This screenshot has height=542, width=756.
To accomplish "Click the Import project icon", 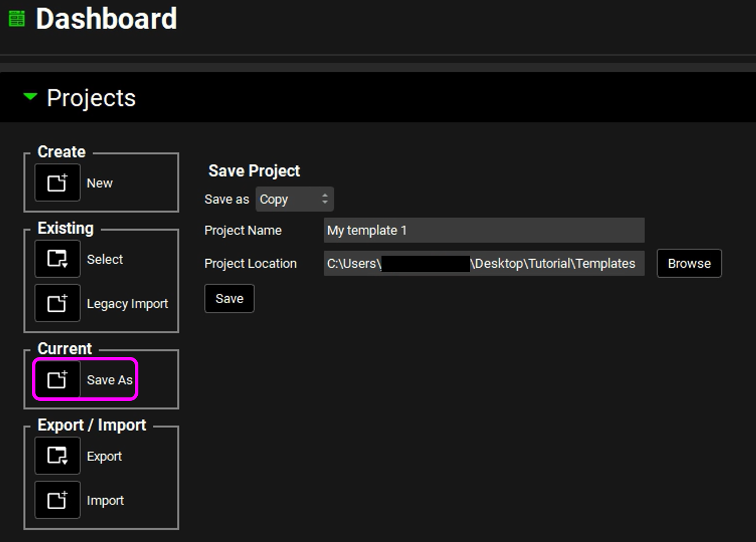I will [57, 500].
